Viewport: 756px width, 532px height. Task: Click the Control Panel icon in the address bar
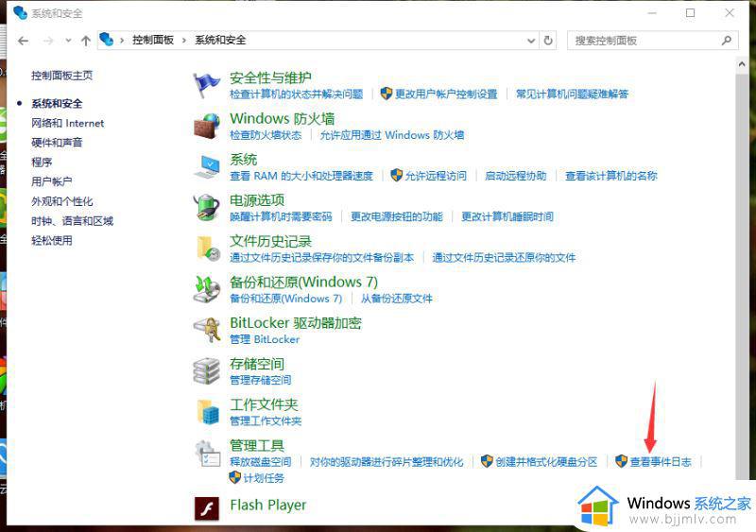pos(106,40)
